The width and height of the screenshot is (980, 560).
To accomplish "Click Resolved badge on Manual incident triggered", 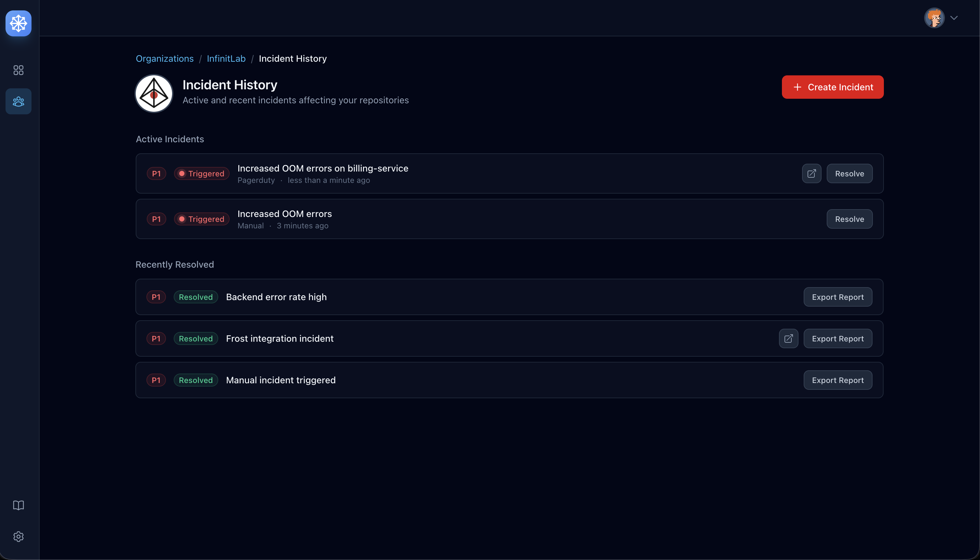I will click(x=196, y=380).
